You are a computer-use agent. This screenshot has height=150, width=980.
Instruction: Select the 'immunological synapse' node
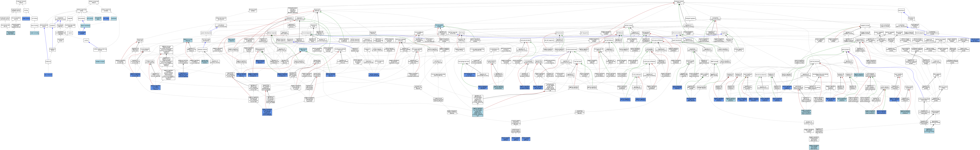82,33
